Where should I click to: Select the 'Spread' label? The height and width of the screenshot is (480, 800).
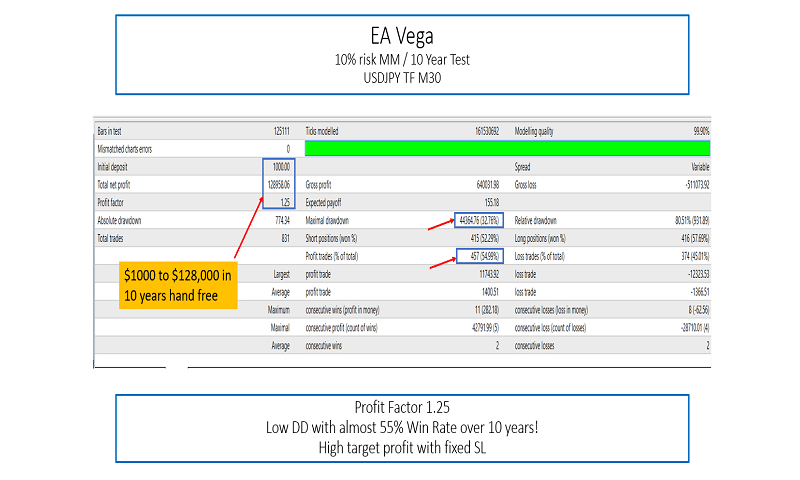click(522, 167)
